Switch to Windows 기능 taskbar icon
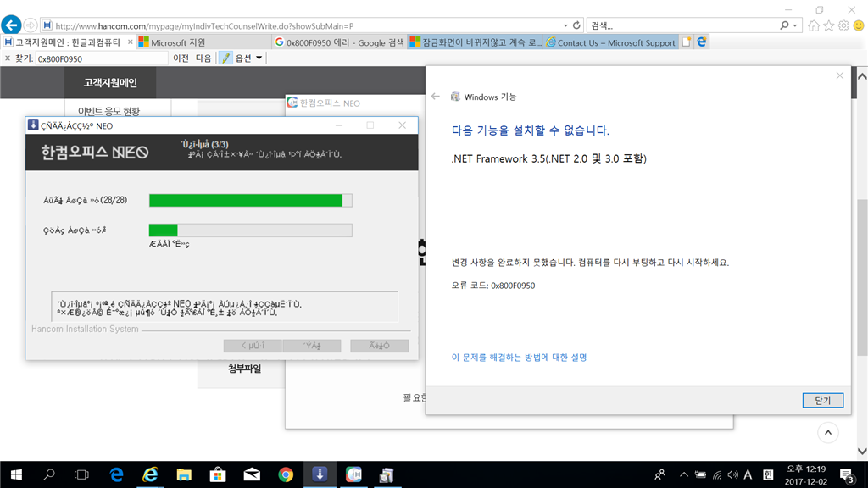The image size is (868, 488). click(387, 474)
